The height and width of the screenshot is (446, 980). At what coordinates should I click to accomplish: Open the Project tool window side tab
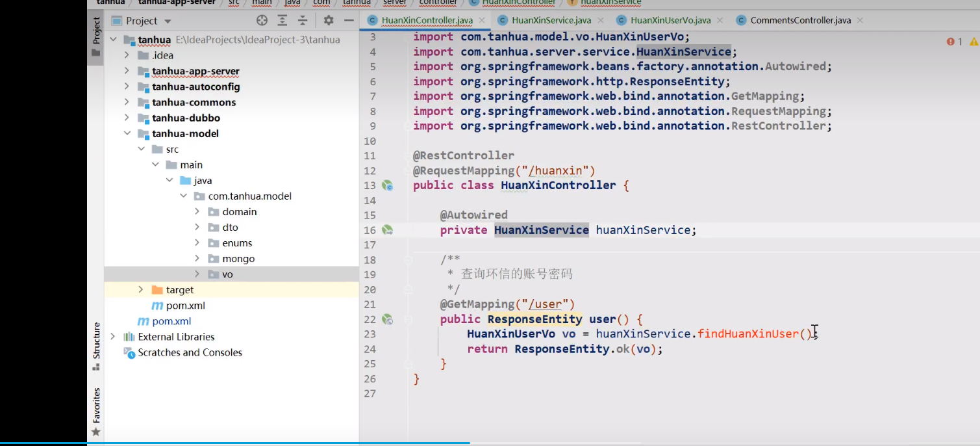point(96,38)
